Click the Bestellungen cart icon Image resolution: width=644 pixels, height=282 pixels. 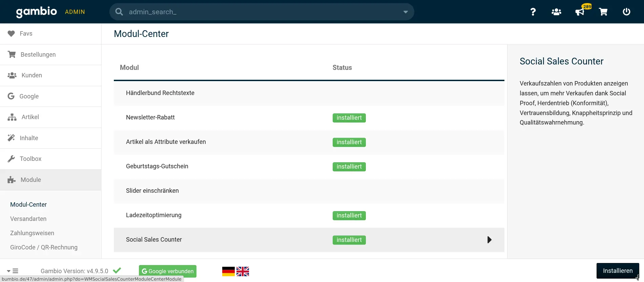tap(12, 54)
